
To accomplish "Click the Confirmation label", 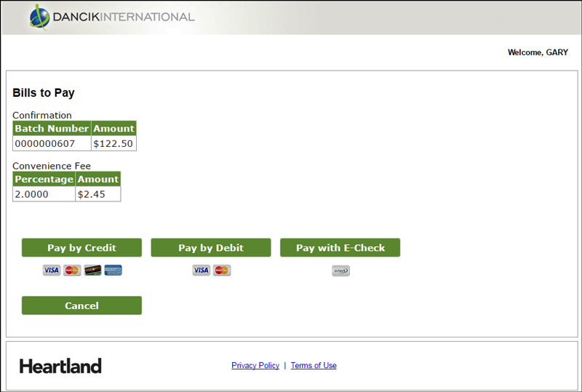I will 42,115.
